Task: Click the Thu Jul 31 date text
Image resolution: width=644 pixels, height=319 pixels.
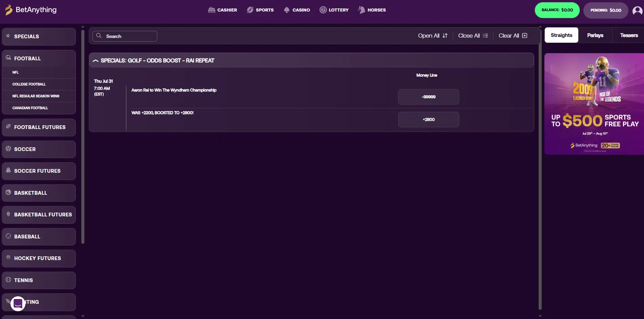Action: [x=103, y=81]
